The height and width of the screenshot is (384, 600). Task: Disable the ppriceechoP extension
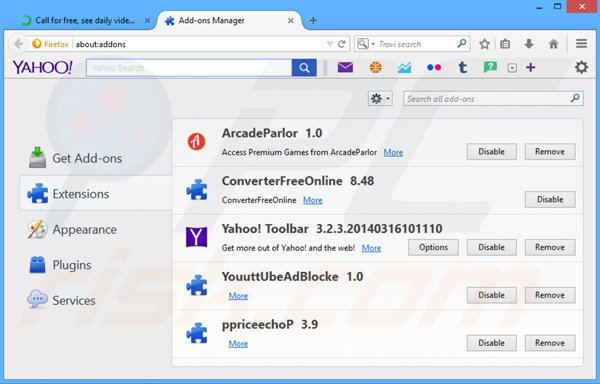tap(491, 343)
